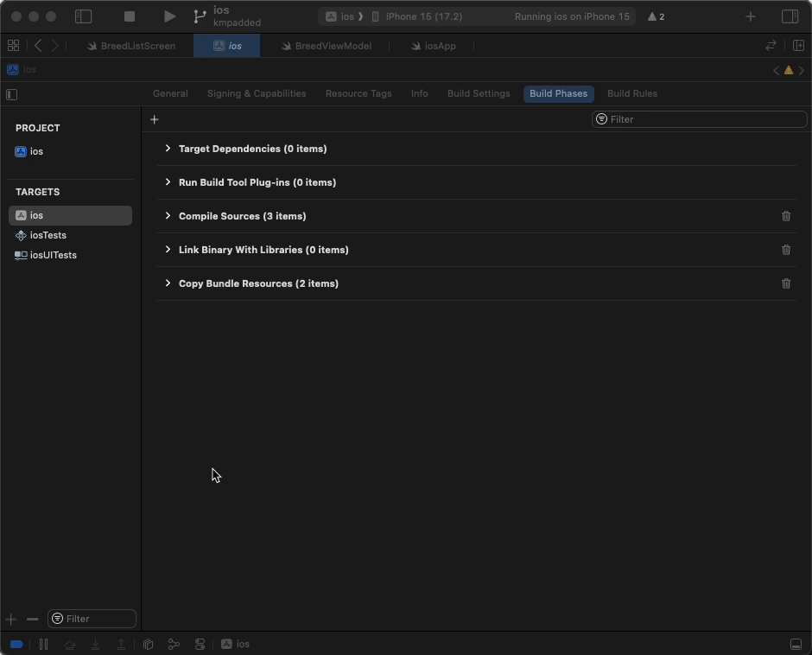Toggle the navigator sidebar
Screen dimensions: 812x655
pyautogui.click(x=84, y=16)
